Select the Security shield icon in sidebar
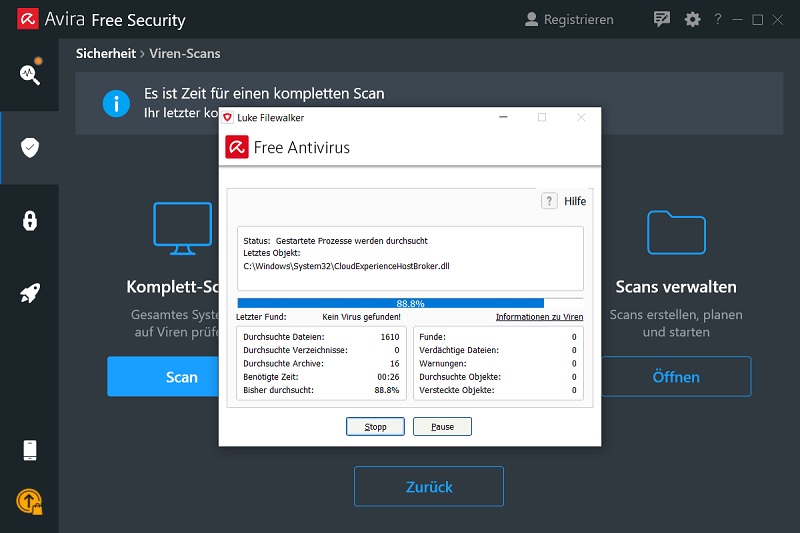The width and height of the screenshot is (800, 533). (30, 147)
